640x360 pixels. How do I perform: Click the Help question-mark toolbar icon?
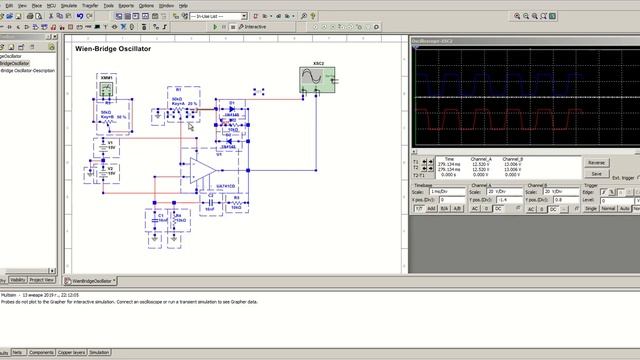(x=313, y=16)
